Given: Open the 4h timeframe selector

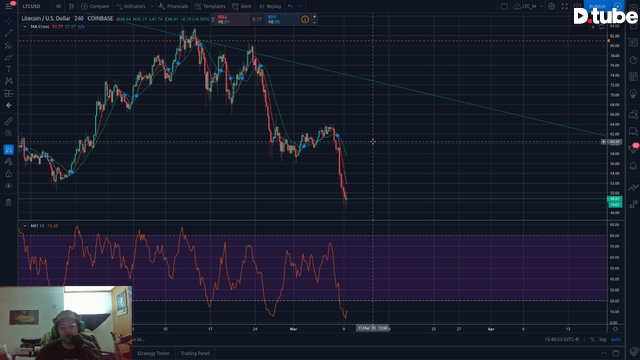Looking at the screenshot, I should pyautogui.click(x=58, y=6).
